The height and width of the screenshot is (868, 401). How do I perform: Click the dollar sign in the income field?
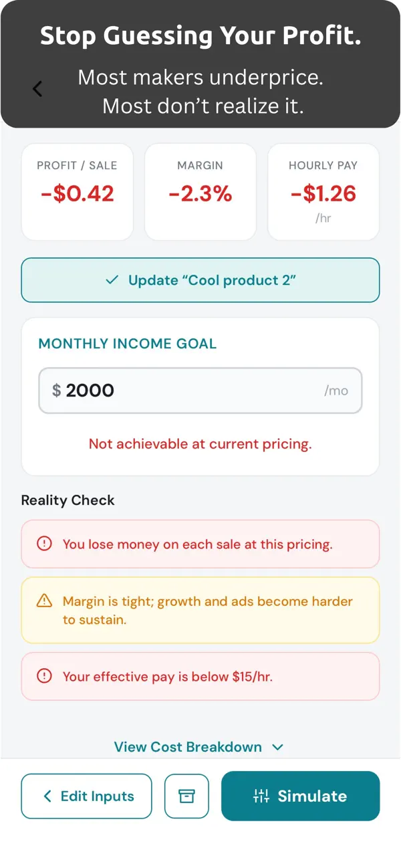point(55,391)
